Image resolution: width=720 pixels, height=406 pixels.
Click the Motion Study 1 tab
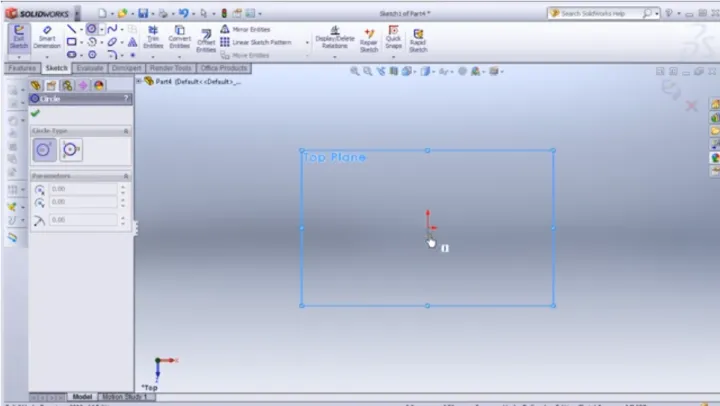point(126,397)
